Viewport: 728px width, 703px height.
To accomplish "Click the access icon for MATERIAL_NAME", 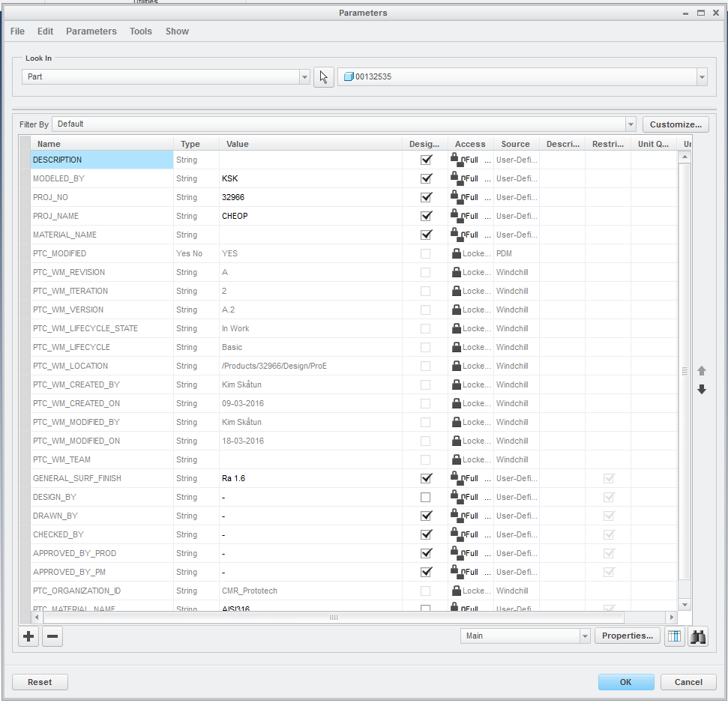I will tap(457, 235).
